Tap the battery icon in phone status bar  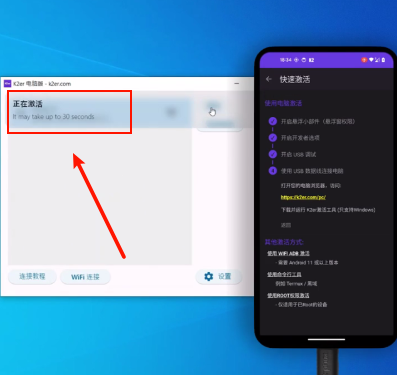coord(383,60)
